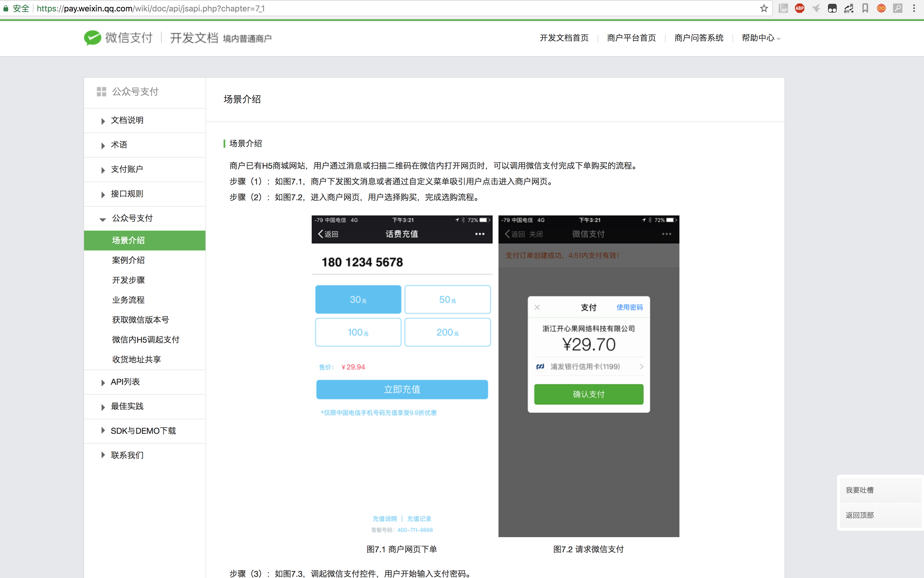Image resolution: width=924 pixels, height=578 pixels.
Task: Click the bookmark star icon in address bar
Action: [x=763, y=8]
